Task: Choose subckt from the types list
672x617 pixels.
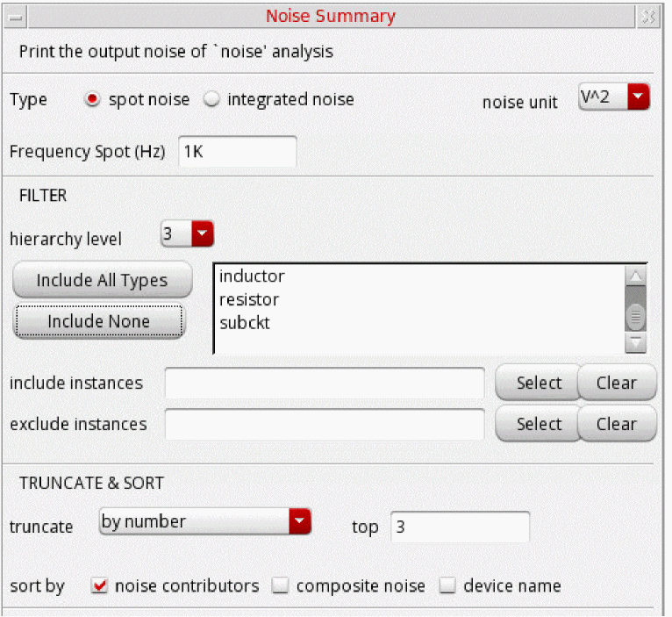Action: [245, 322]
